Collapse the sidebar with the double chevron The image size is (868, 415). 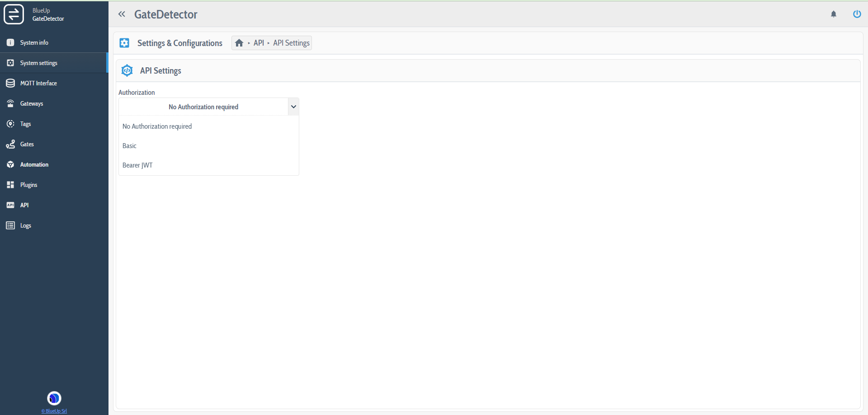tap(122, 14)
